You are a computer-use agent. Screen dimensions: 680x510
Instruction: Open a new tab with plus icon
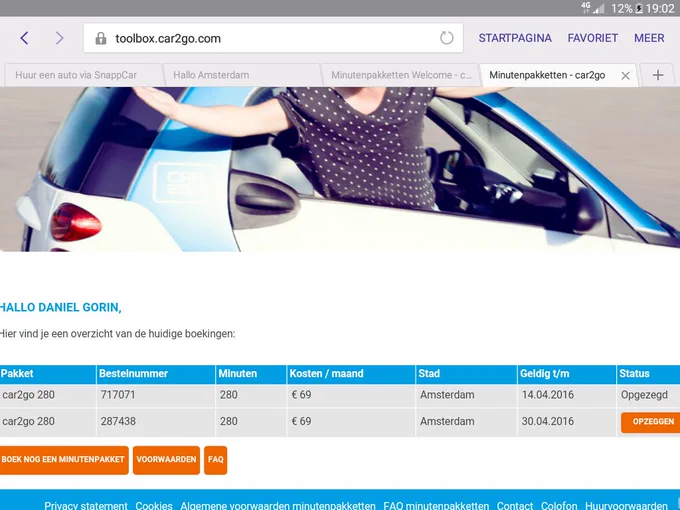click(657, 75)
